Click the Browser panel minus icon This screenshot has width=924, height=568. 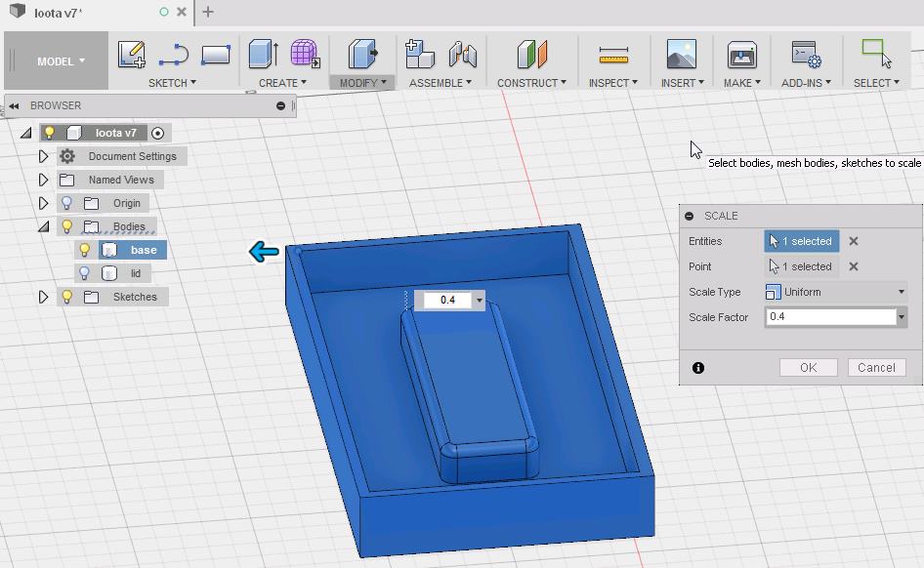coord(280,106)
